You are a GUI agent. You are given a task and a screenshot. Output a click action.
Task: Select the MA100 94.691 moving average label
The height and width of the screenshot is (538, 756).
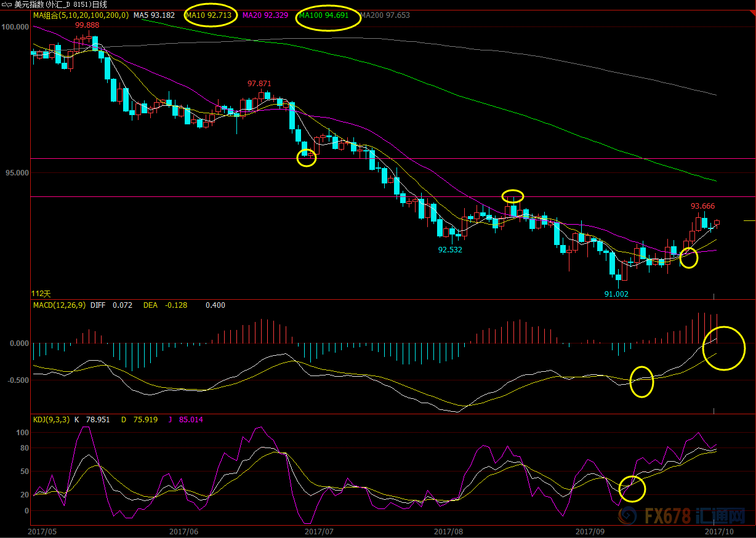coord(328,15)
